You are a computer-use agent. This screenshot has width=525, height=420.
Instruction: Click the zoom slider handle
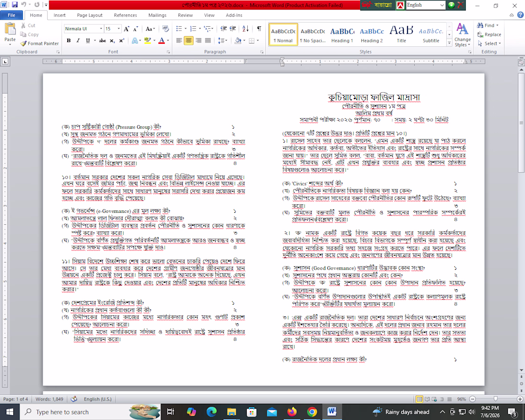point(495,399)
